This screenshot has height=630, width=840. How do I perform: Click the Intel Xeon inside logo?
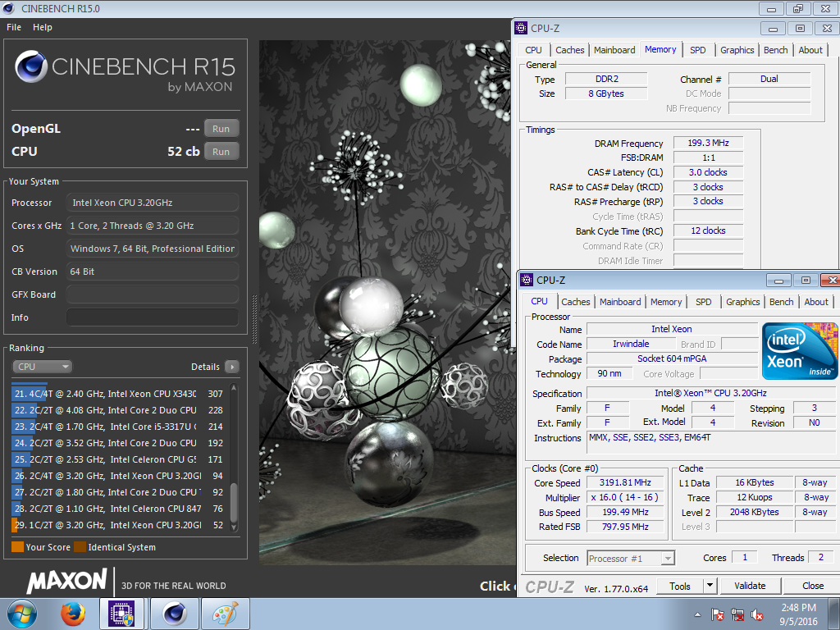[800, 351]
